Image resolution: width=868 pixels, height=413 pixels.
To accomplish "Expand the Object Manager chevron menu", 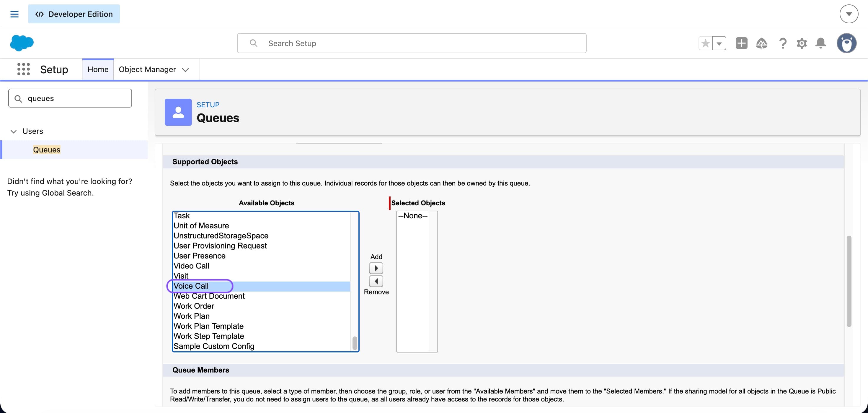I will click(185, 70).
